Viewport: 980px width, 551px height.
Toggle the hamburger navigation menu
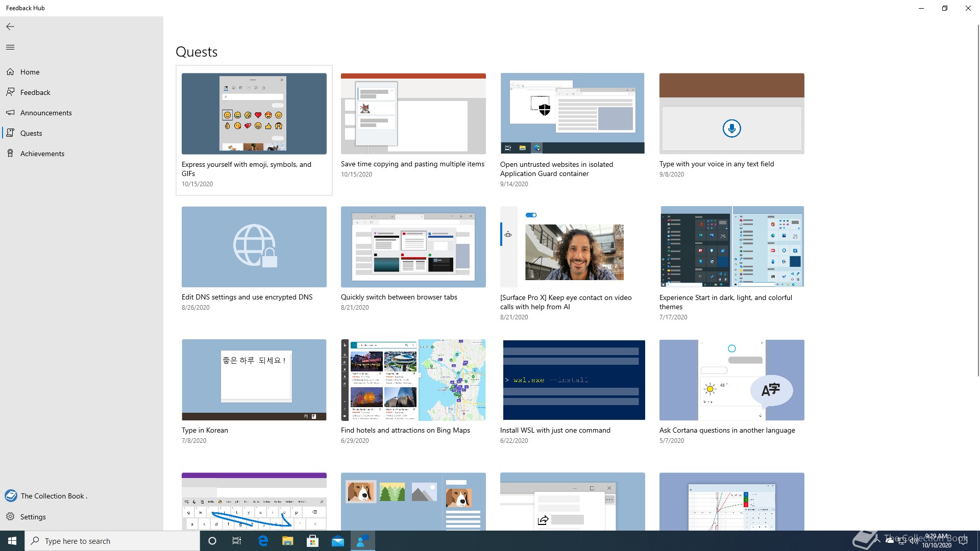[10, 47]
